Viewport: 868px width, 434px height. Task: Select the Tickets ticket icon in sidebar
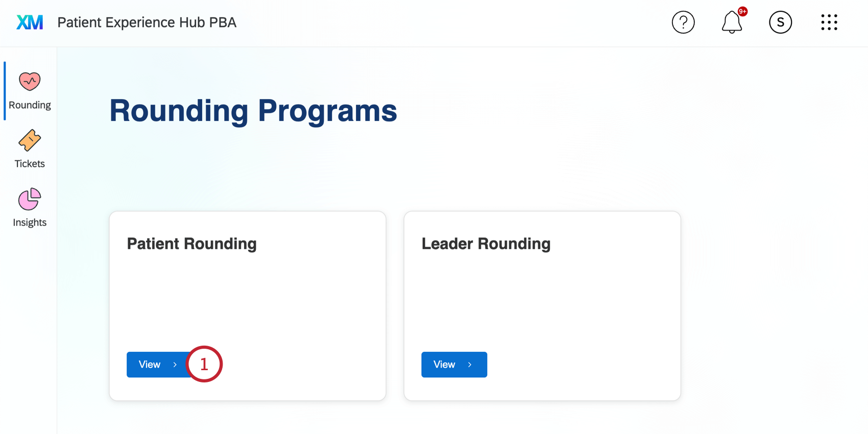tap(29, 139)
